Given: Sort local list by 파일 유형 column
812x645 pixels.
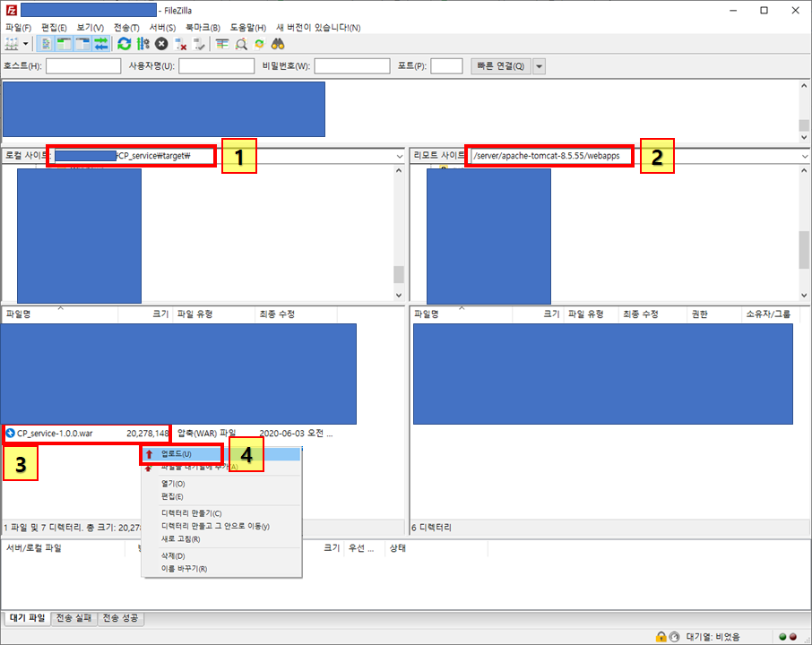Looking at the screenshot, I should [x=214, y=314].
